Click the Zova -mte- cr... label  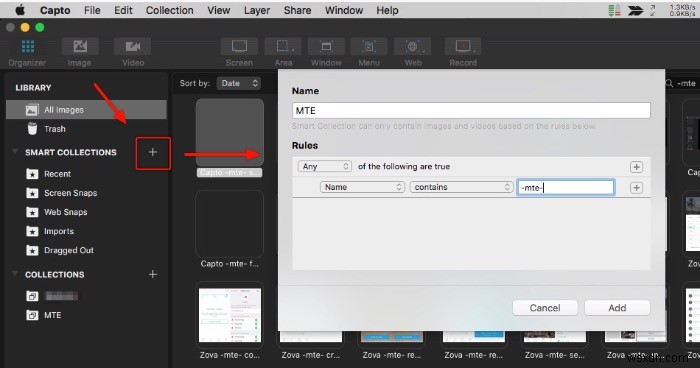[311, 355]
